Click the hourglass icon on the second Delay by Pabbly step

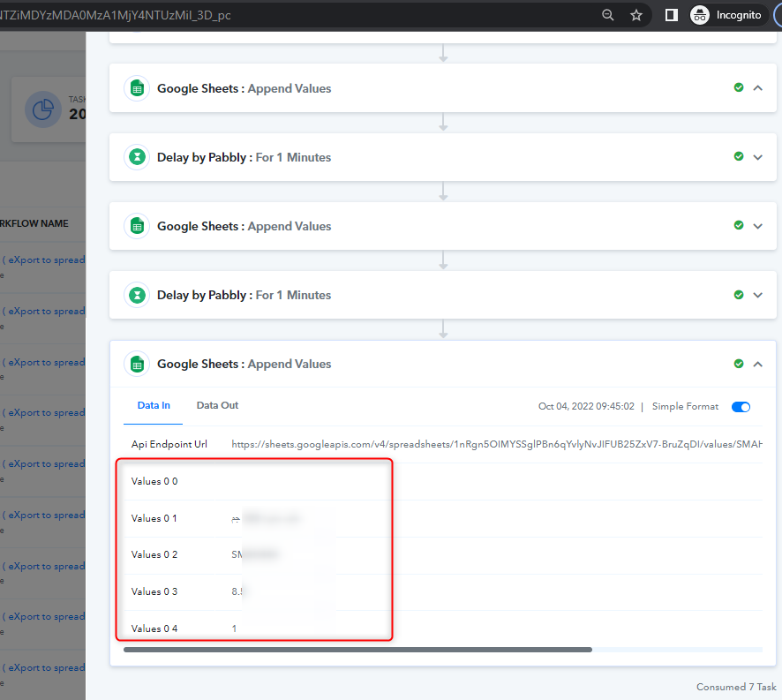coord(137,295)
